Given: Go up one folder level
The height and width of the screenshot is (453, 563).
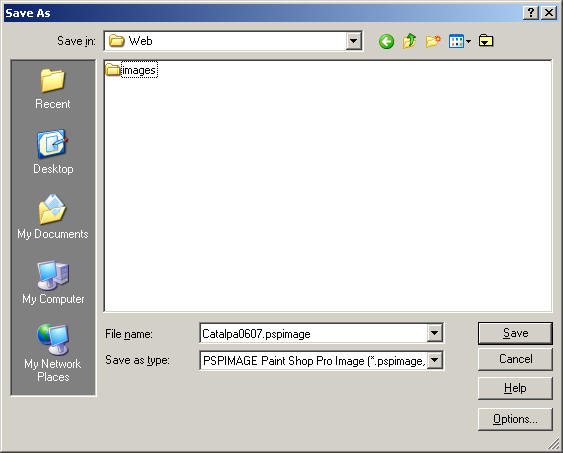Looking at the screenshot, I should (x=410, y=41).
